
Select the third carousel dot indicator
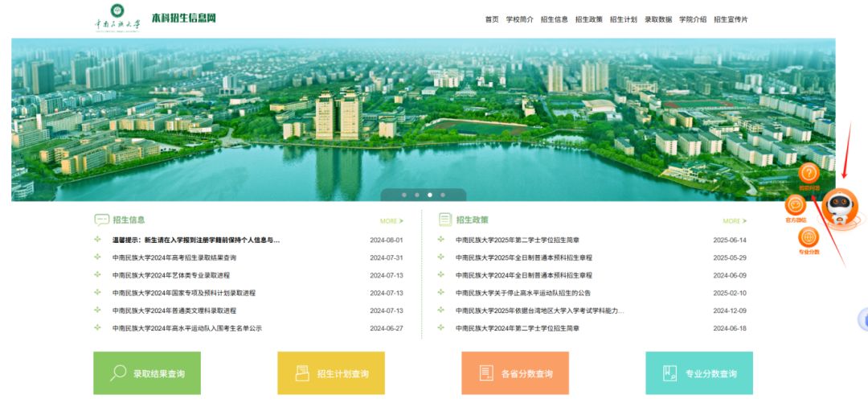[430, 195]
